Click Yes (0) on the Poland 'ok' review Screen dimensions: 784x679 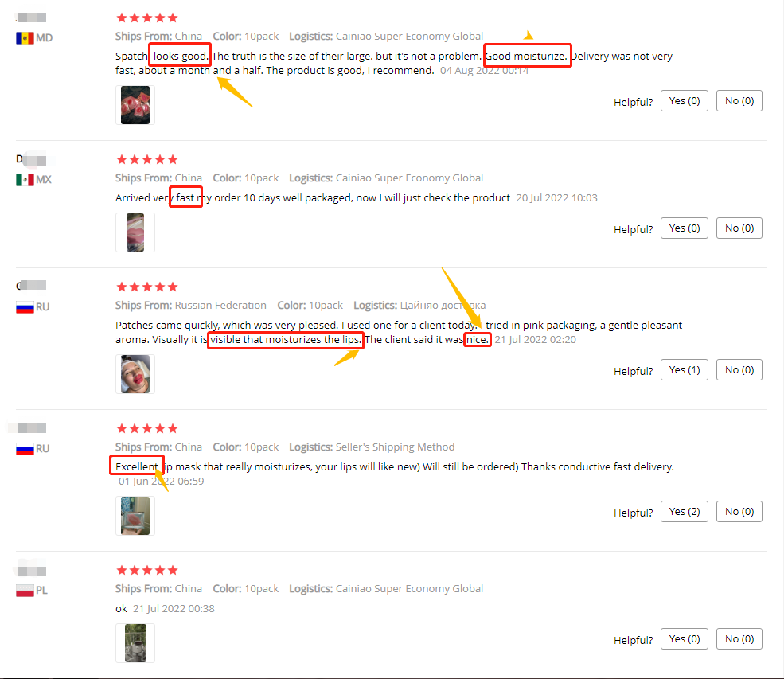pyautogui.click(x=684, y=639)
